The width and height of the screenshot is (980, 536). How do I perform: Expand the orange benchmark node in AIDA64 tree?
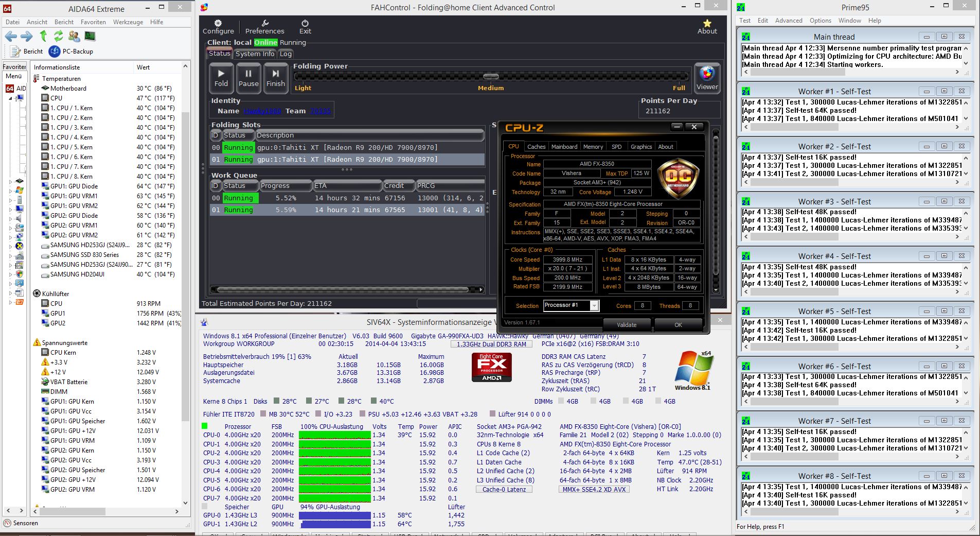click(x=10, y=302)
